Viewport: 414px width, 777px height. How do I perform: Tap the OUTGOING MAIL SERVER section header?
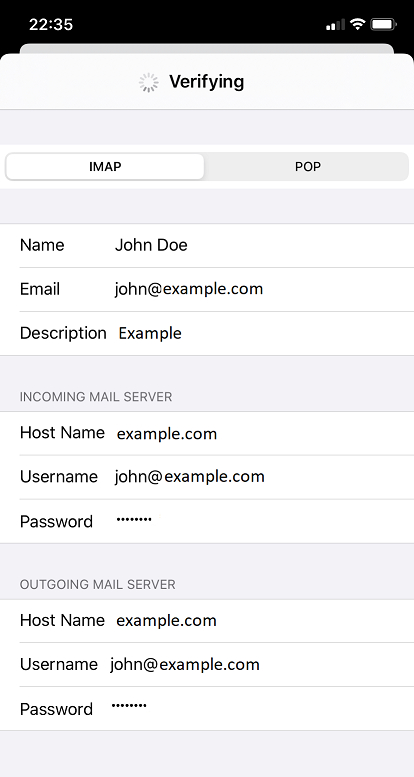[98, 585]
